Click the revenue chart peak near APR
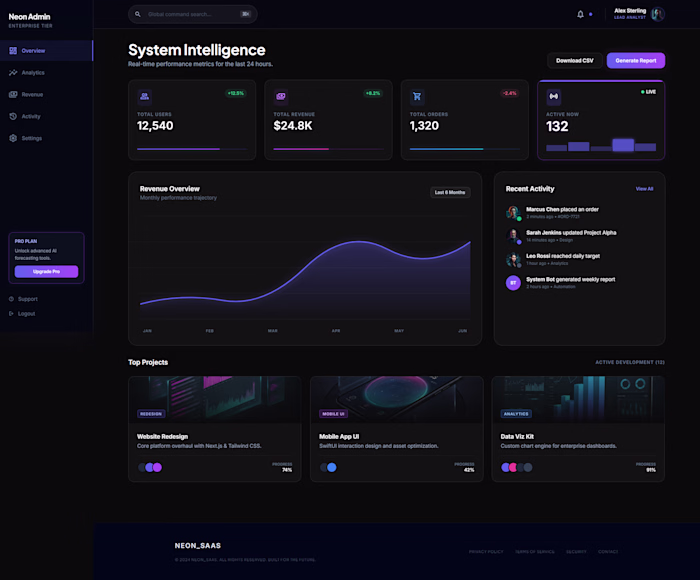This screenshot has height=580, width=700. click(359, 242)
